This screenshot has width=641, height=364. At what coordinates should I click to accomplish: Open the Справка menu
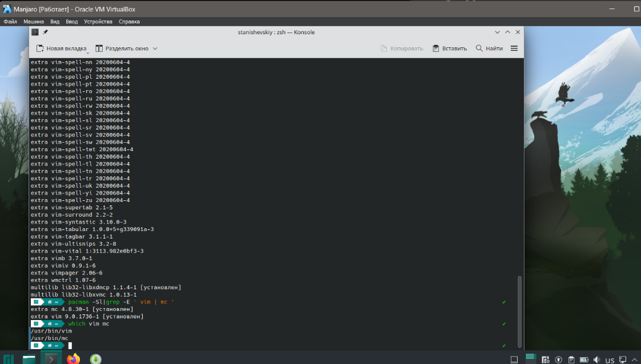[129, 22]
